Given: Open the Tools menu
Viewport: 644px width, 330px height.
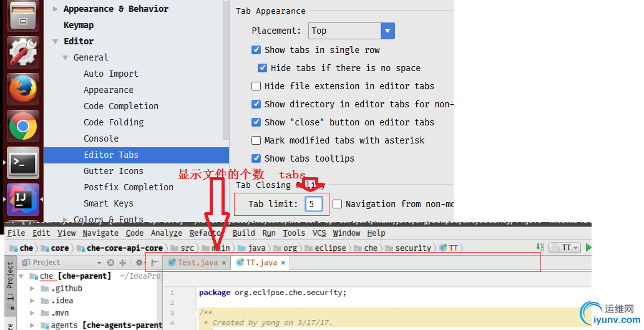Looking at the screenshot, I should tap(294, 233).
